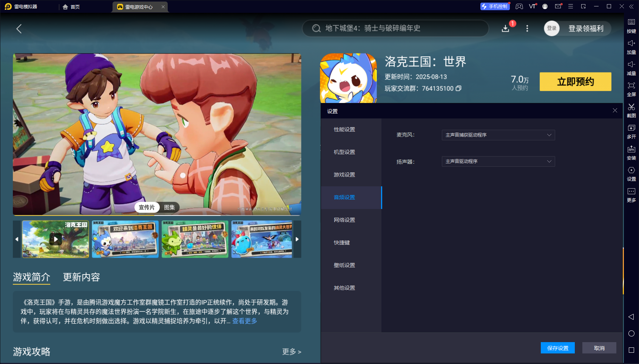The height and width of the screenshot is (364, 639).
Task: Open 查看更多 to read full description
Action: tap(244, 321)
